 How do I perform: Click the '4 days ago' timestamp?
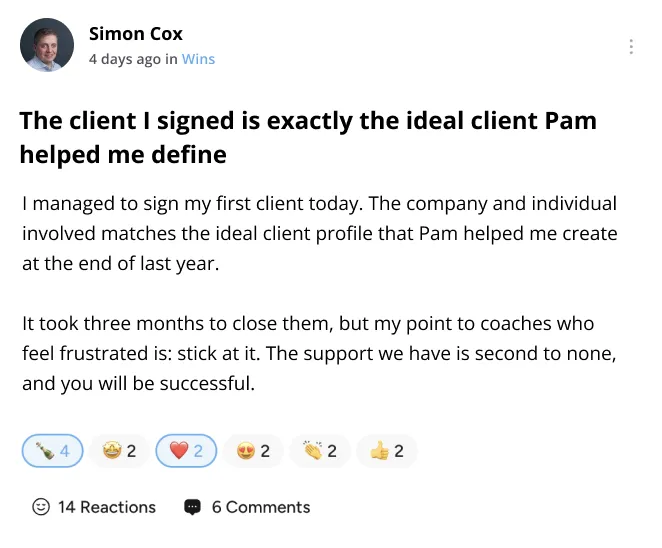pos(124,59)
